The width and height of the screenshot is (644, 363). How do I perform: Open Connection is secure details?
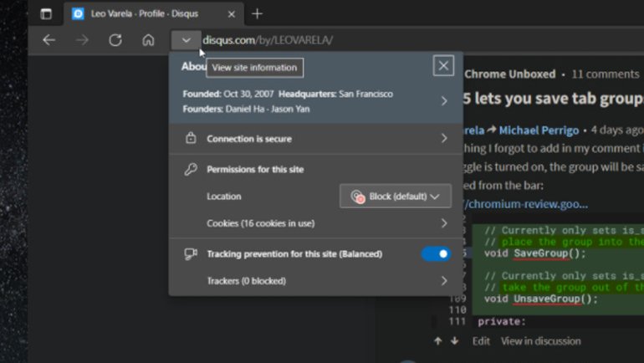pyautogui.click(x=316, y=139)
